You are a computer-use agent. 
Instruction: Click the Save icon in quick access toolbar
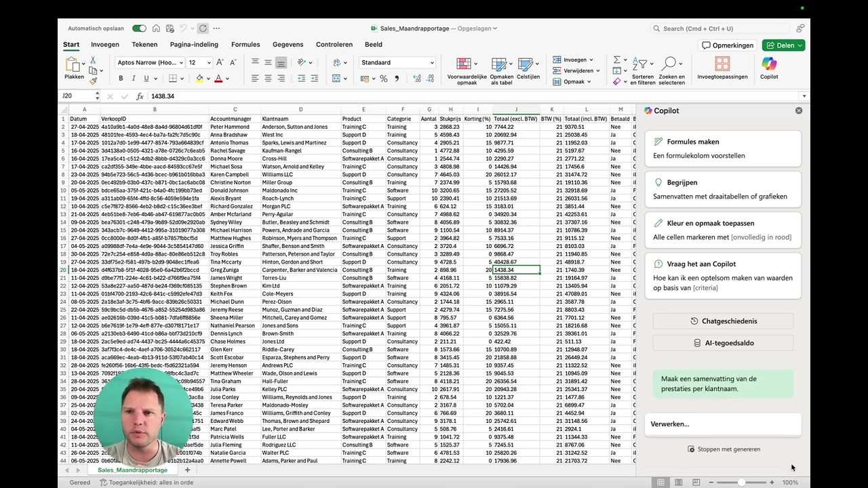169,28
